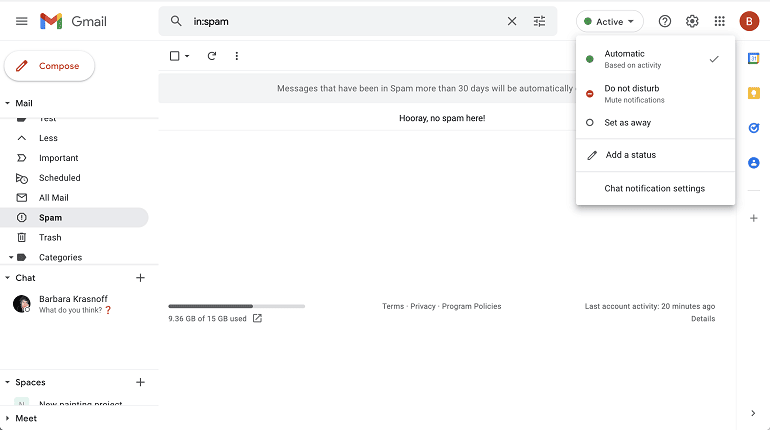Enable Do not disturb status
This screenshot has width=770, height=430.
655,94
